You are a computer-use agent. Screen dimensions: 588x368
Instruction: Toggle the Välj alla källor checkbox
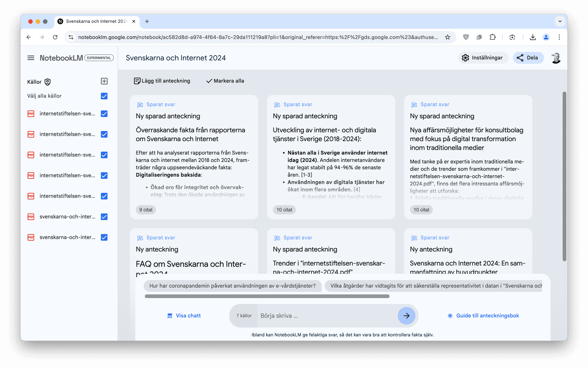(104, 96)
